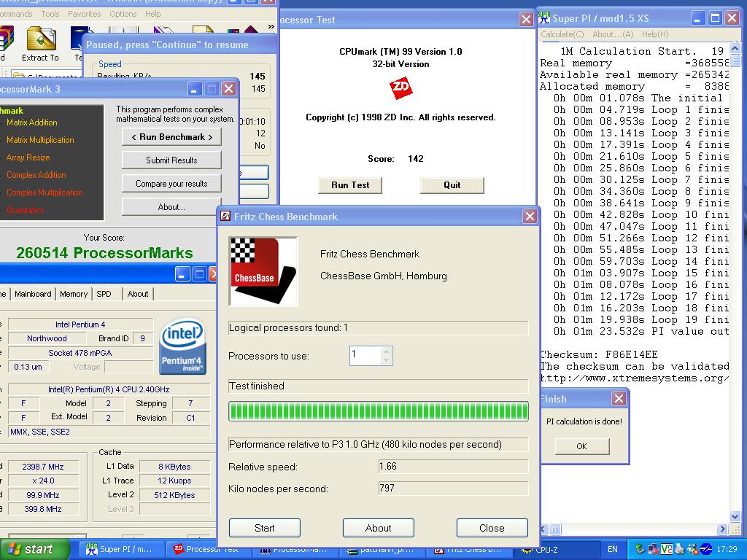Click the Relative speed value 1.66
747x560 pixels.
[453, 466]
